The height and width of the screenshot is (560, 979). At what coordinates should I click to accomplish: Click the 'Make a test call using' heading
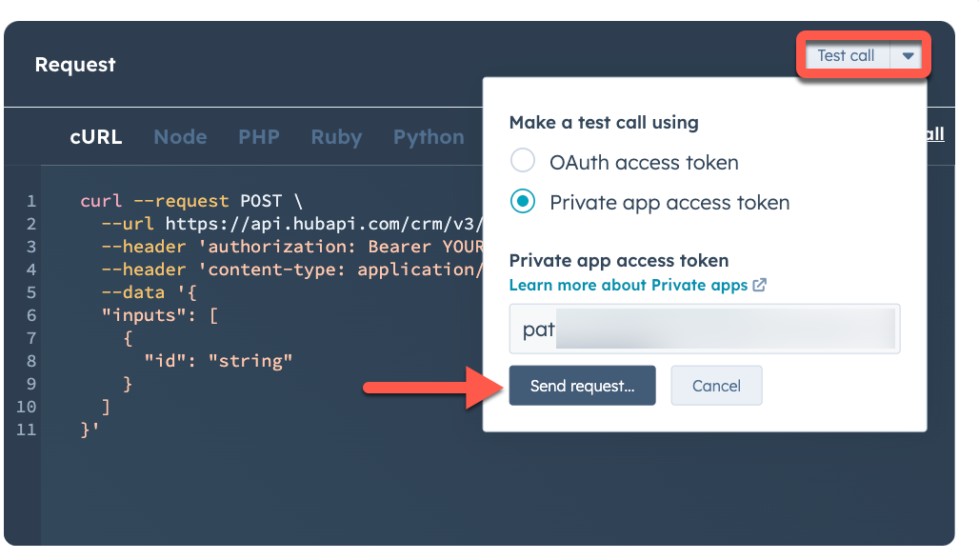pyautogui.click(x=605, y=123)
